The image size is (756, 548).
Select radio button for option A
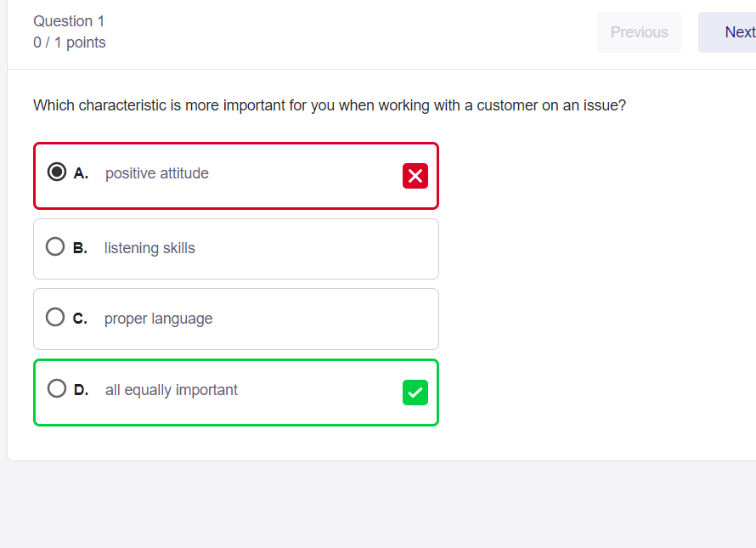(x=56, y=172)
